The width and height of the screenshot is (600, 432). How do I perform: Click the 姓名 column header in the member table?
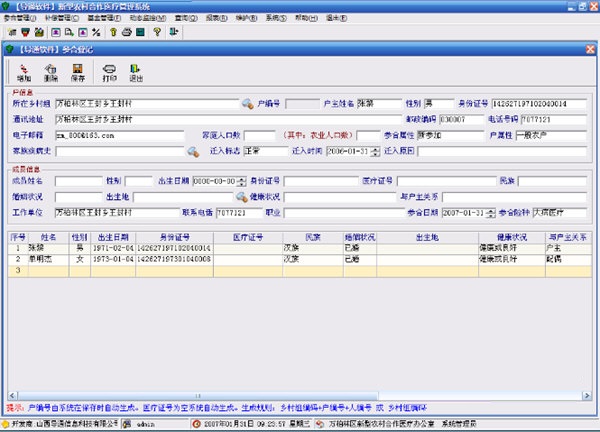tap(48, 238)
